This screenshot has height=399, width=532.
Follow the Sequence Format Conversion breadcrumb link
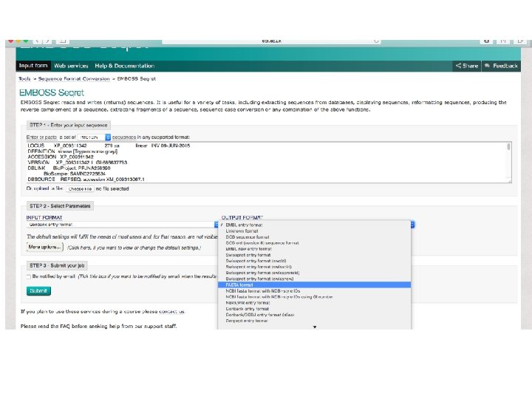click(x=74, y=79)
